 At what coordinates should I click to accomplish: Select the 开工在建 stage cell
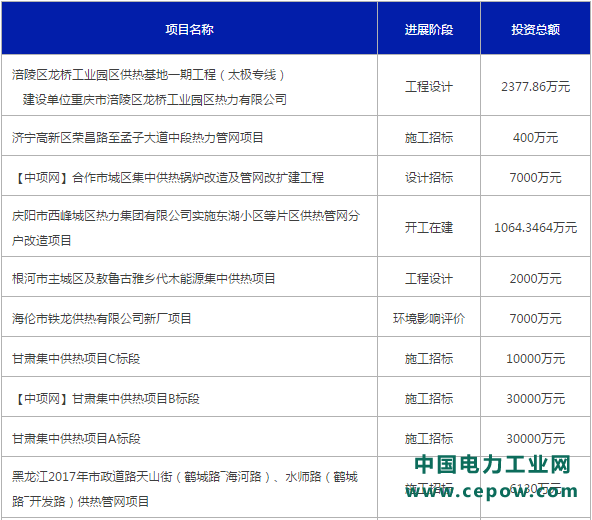429,228
